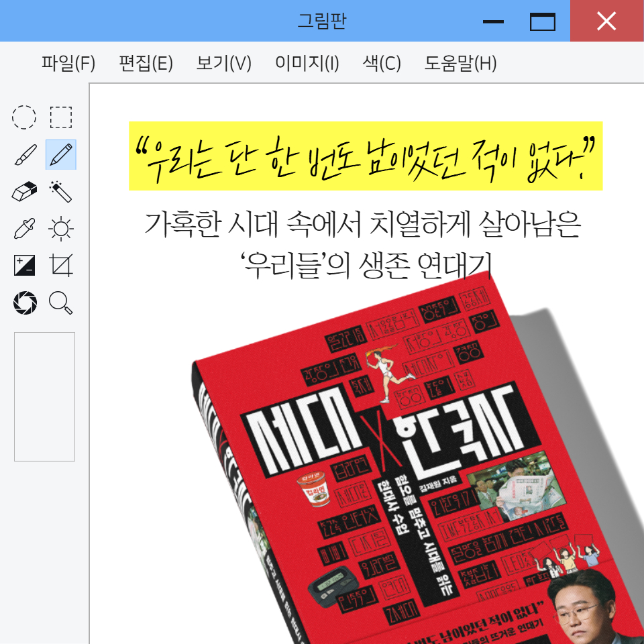Viewport: 644px width, 644px height.
Task: Click the camera aperture tool icon
Action: point(25,303)
